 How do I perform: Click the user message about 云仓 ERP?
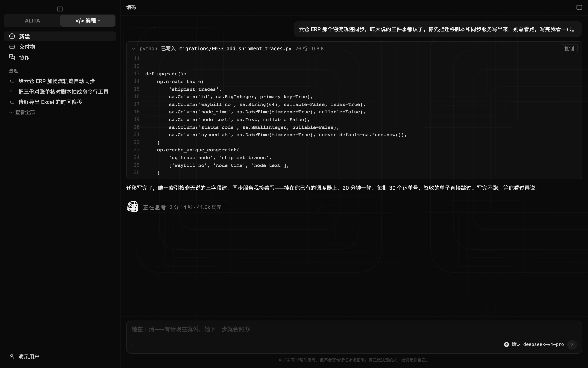coord(438,29)
